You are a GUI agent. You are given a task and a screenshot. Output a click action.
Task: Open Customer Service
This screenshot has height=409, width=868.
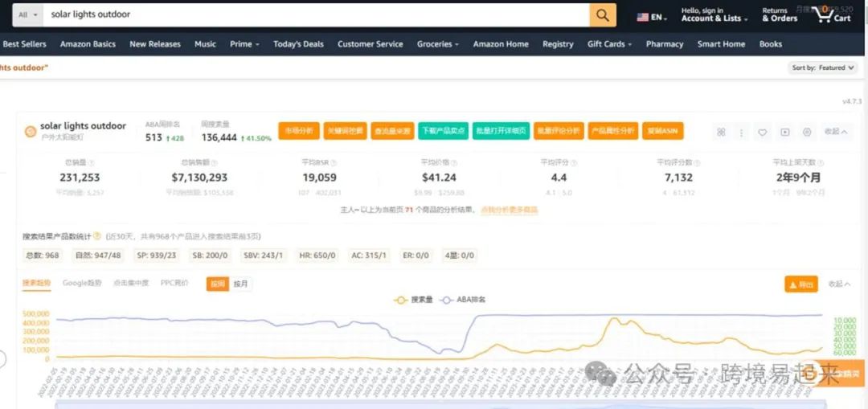point(371,44)
